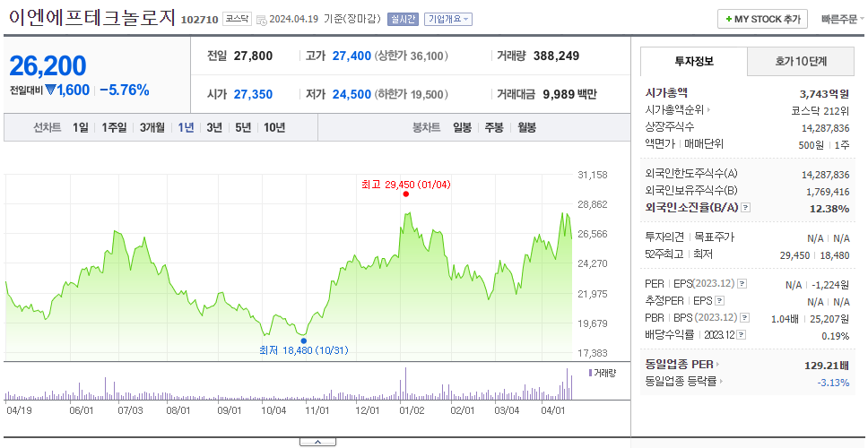Click the 시가총액순위 link
Screen dimensions: 868x448
[674, 110]
